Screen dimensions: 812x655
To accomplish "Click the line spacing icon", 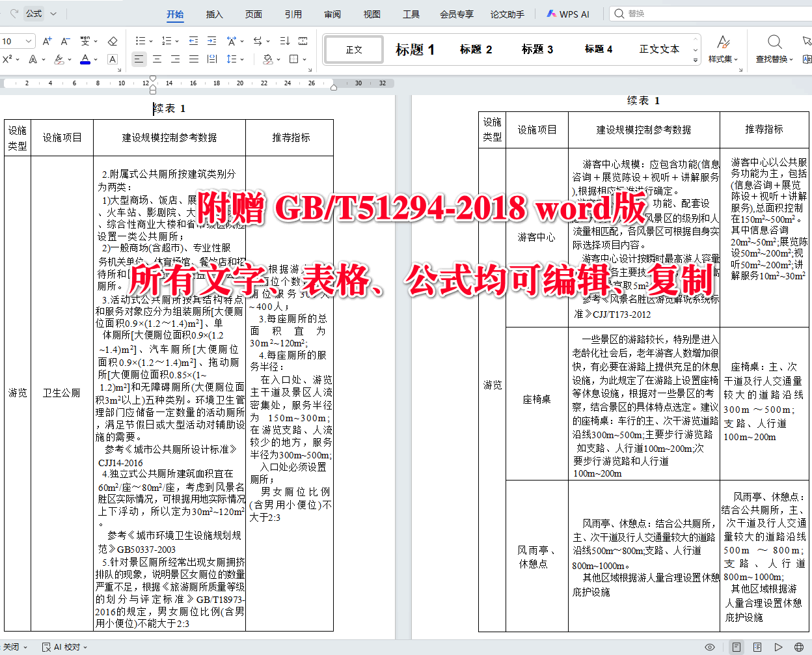I will [x=231, y=59].
